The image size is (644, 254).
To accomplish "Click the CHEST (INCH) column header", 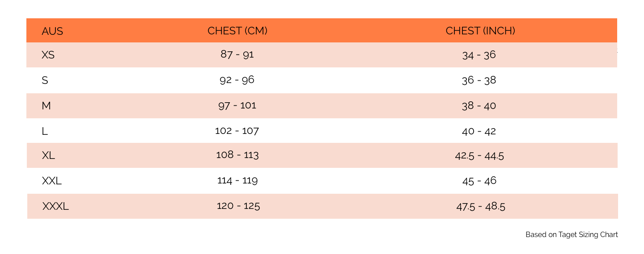I will [x=480, y=31].
